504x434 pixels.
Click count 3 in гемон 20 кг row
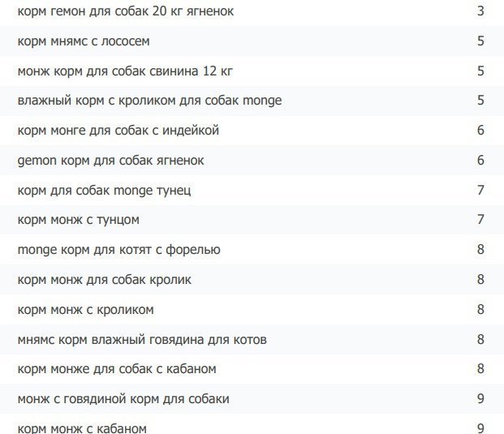[x=480, y=11]
